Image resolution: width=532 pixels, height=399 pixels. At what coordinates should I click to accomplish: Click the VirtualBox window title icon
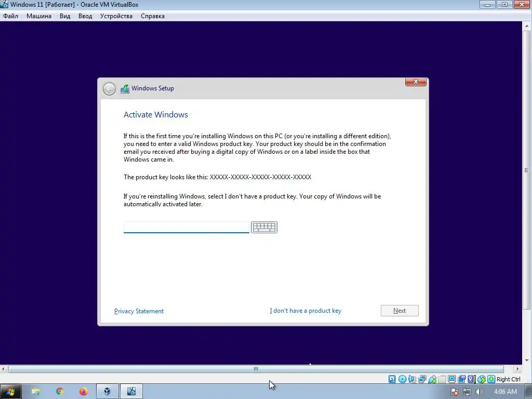[4, 4]
